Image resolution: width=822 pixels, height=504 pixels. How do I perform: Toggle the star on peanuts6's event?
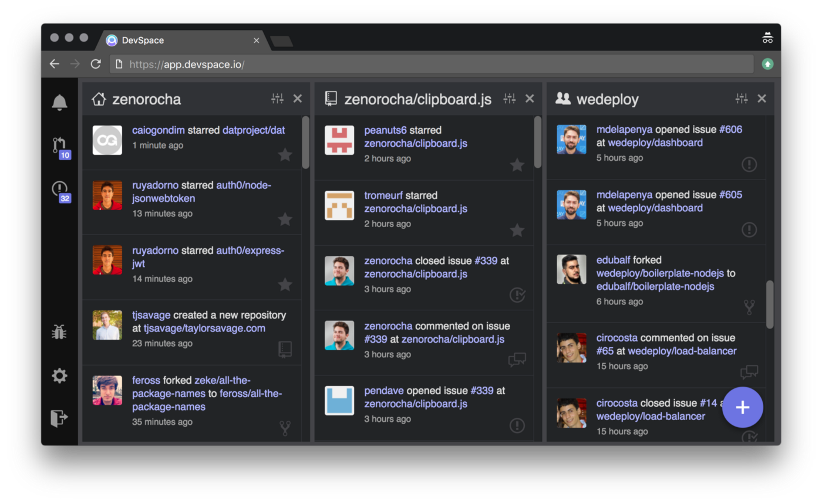[x=517, y=165]
